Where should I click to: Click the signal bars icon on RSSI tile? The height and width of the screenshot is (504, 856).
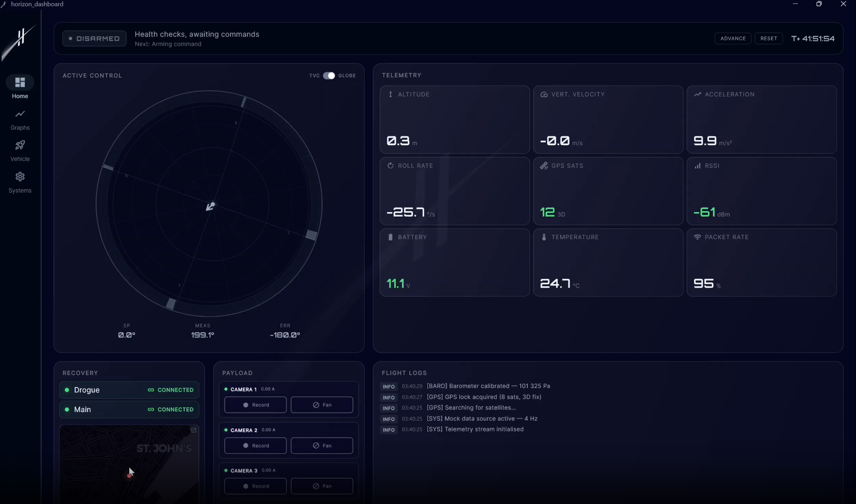tap(698, 166)
